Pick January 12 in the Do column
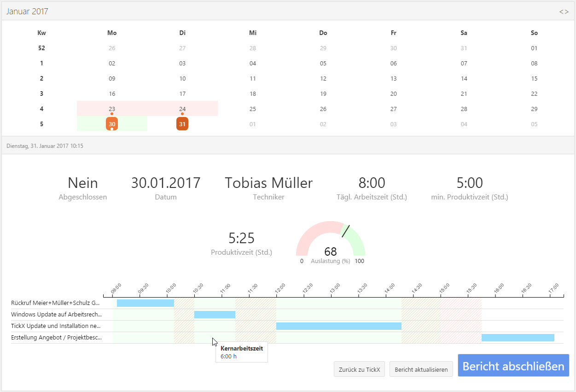Viewport: 576px width, 392px height. tap(323, 79)
